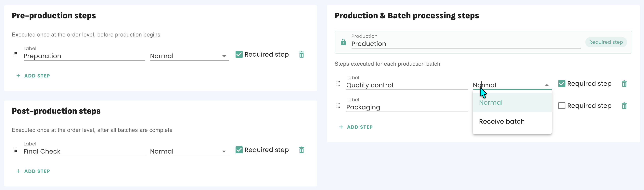The height and width of the screenshot is (190, 644).
Task: Click the drag handle for Packaging row
Action: (x=338, y=106)
